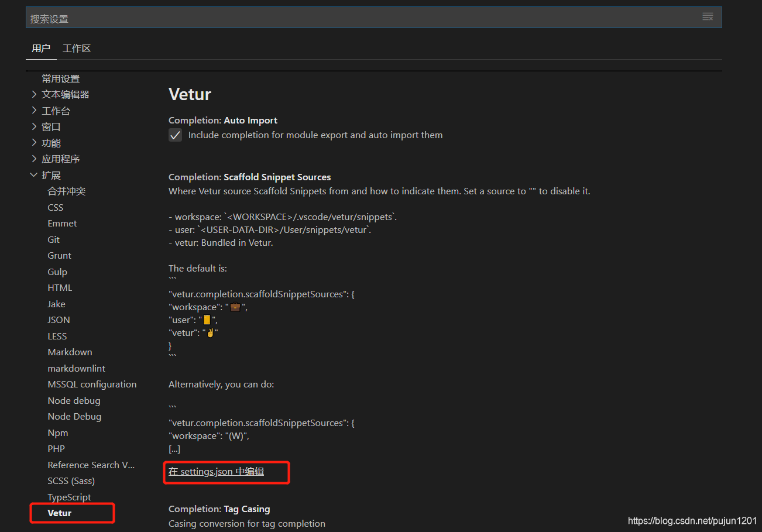Open PHP extension settings

coord(56,449)
